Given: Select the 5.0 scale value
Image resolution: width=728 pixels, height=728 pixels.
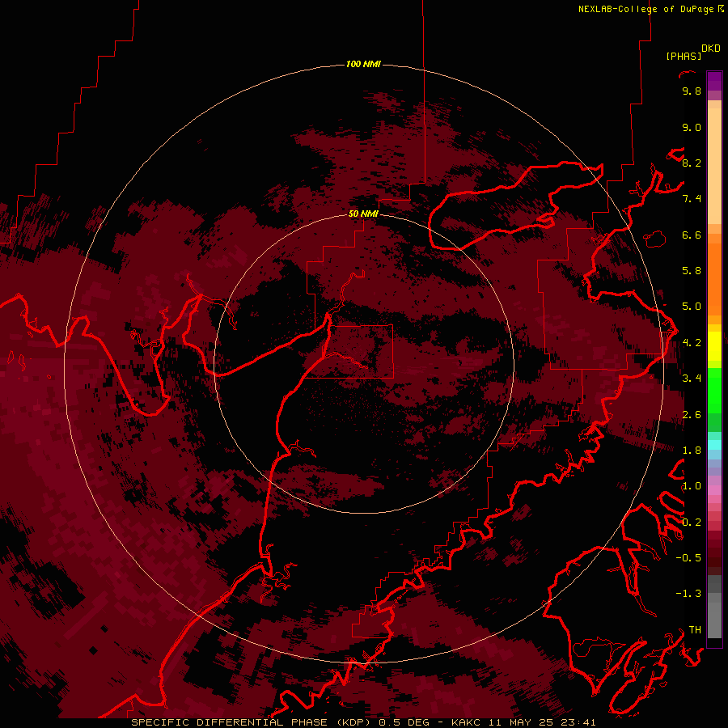Looking at the screenshot, I should click(x=692, y=307).
